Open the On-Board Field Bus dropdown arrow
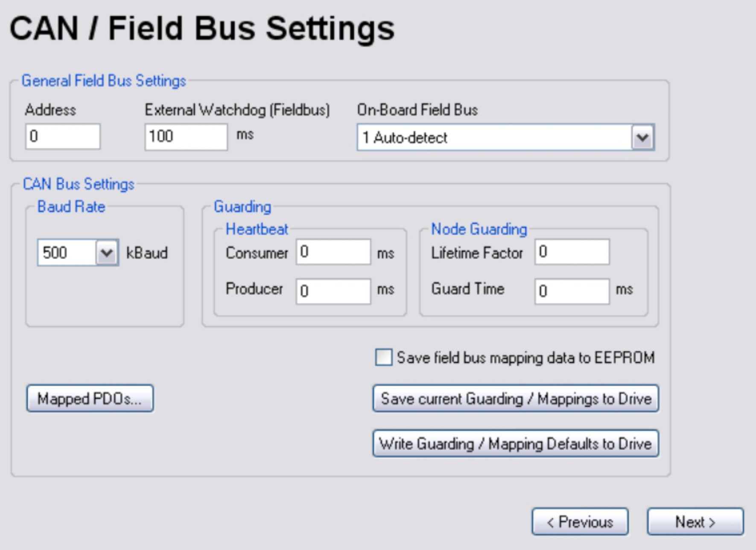 point(643,137)
